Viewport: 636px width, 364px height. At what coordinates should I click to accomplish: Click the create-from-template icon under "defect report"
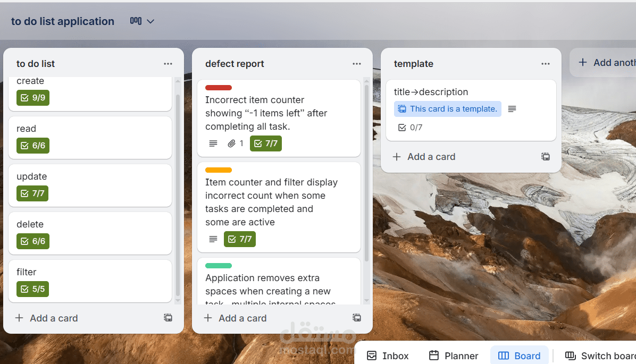(x=357, y=318)
